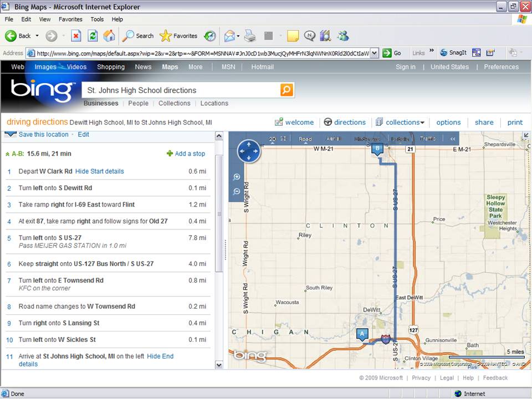Hide End details in step 11
The height and width of the screenshot is (399, 532).
click(96, 360)
